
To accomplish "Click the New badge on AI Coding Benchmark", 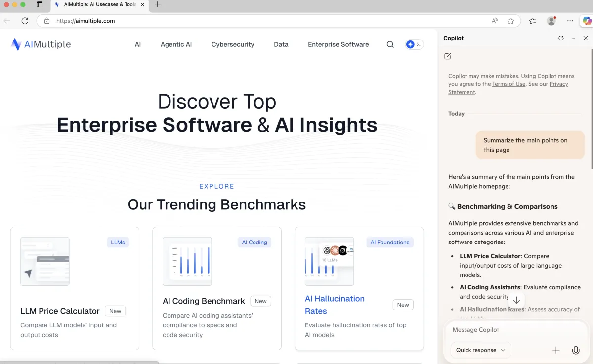I will coord(261,301).
